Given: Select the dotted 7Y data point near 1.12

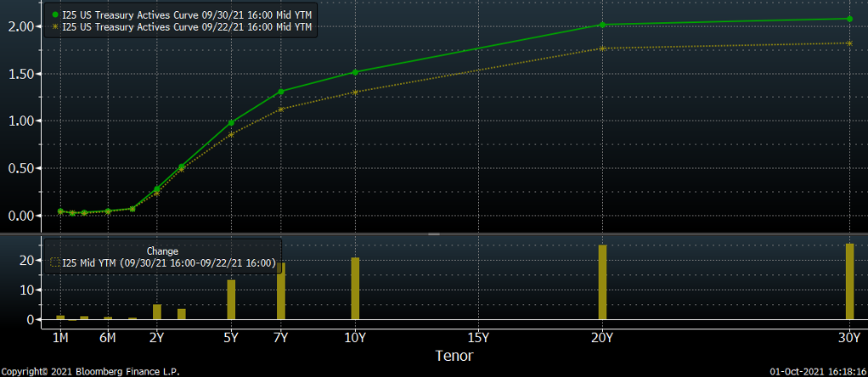Looking at the screenshot, I should 280,110.
